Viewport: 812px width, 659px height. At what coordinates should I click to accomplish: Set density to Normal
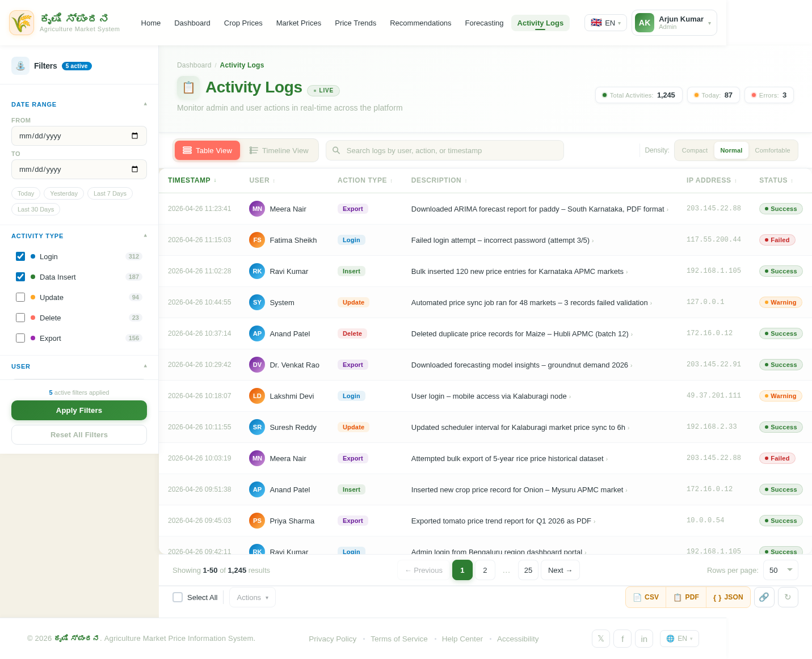pos(731,150)
